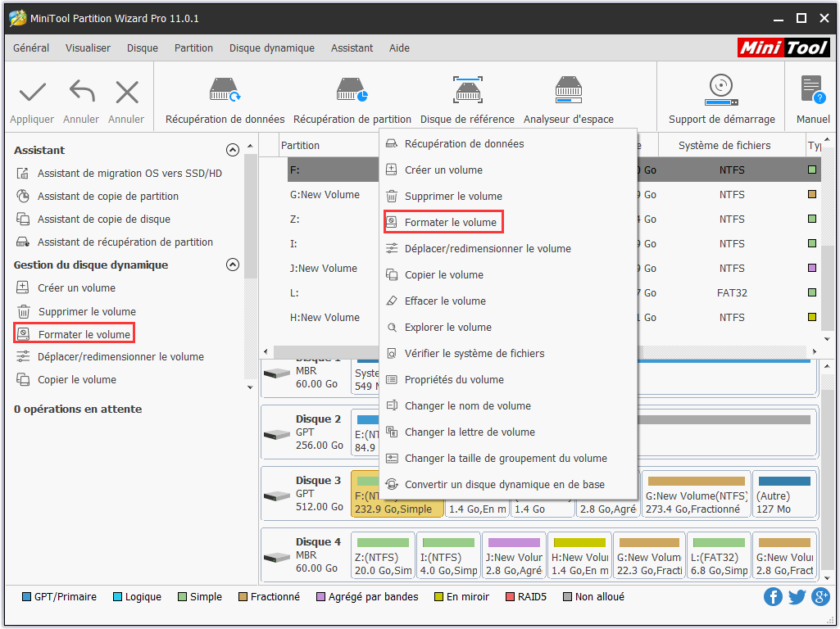
Task: Open Récupération de partition tool
Action: [352, 90]
